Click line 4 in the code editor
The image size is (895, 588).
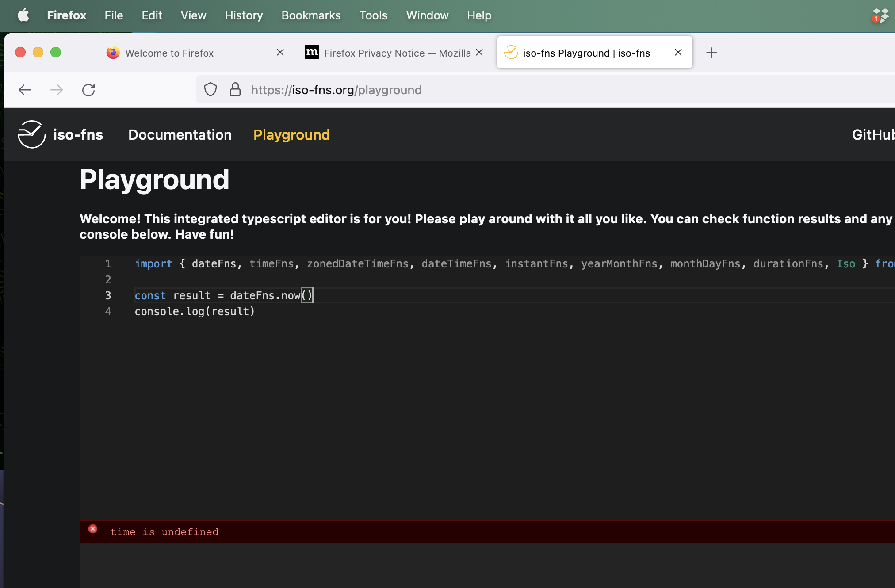[x=195, y=311]
